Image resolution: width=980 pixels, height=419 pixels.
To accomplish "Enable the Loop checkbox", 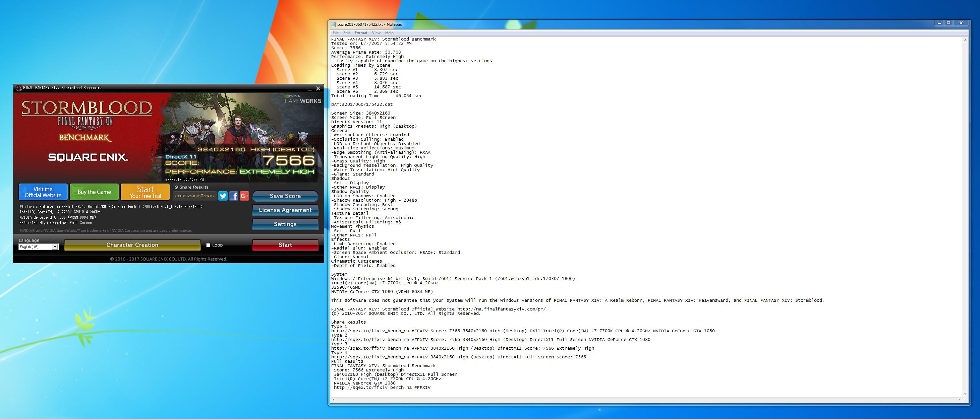I will [208, 245].
